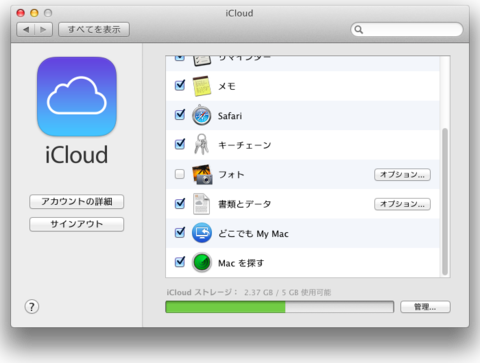Click the Documents & Data file icon

(x=202, y=204)
